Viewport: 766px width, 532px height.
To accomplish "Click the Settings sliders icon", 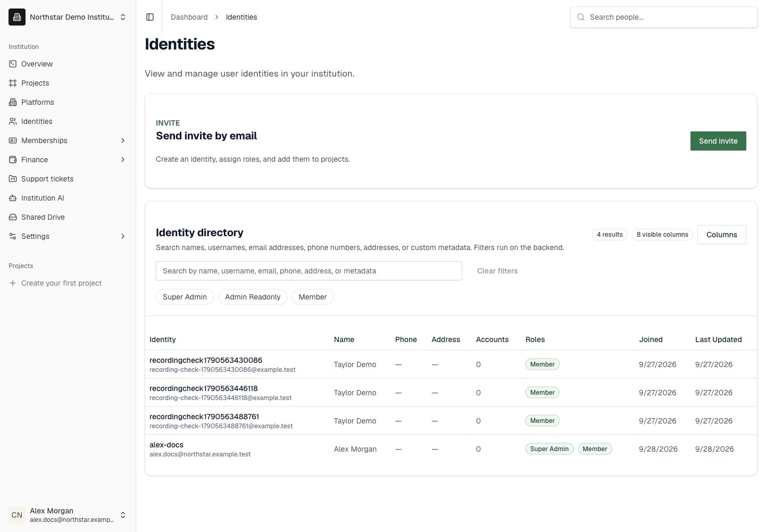I will coord(13,236).
